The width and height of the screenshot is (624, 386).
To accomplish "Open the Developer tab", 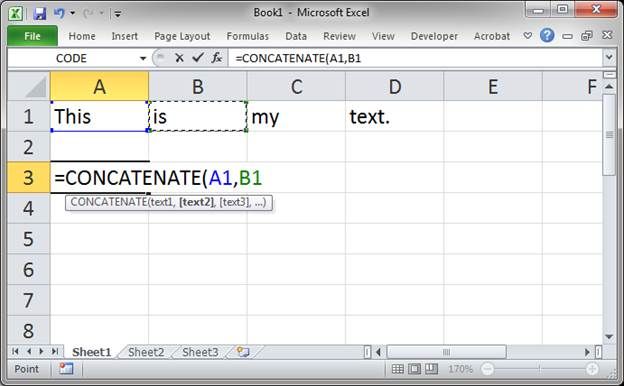I will pos(434,36).
